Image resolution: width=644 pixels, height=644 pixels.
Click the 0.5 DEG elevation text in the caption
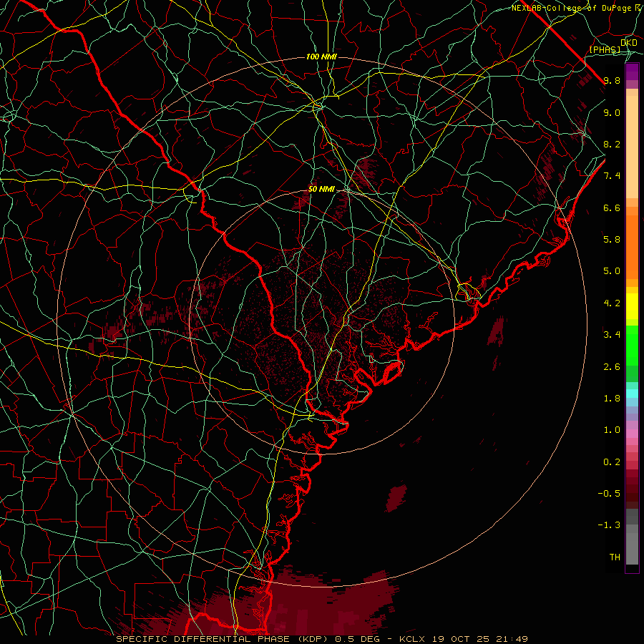click(x=357, y=639)
